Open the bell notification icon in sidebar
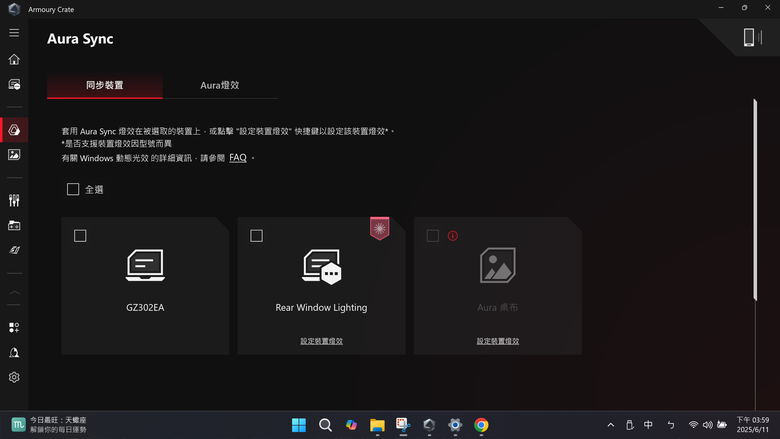This screenshot has width=780, height=439. (x=14, y=352)
